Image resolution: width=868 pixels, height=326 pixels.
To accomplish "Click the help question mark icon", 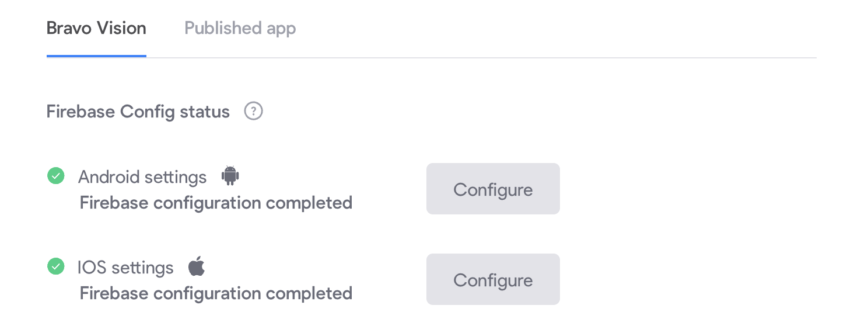I will (x=254, y=111).
